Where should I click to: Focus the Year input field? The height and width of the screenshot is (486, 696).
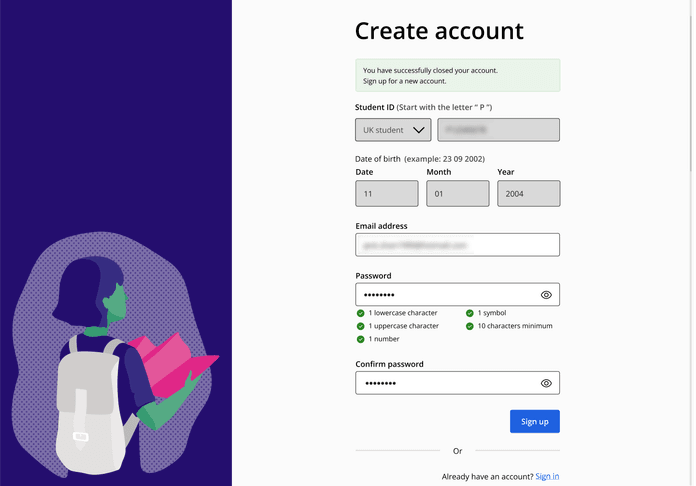click(528, 193)
